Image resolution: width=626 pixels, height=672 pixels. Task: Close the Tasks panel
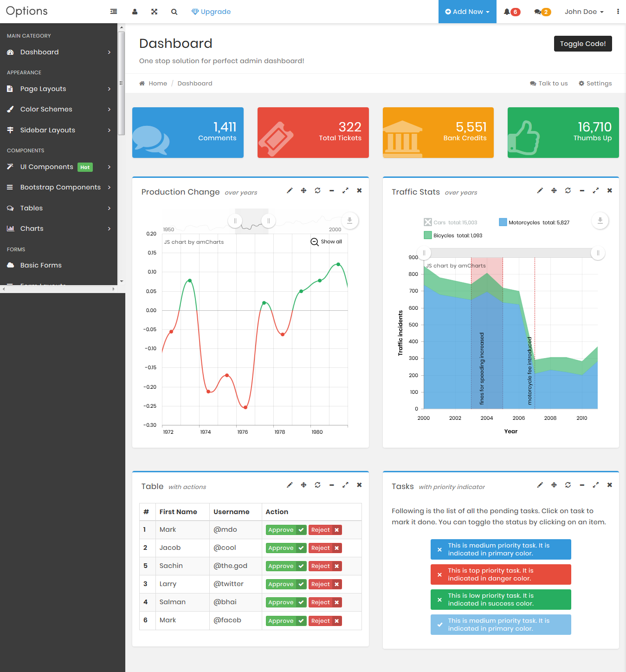click(610, 485)
